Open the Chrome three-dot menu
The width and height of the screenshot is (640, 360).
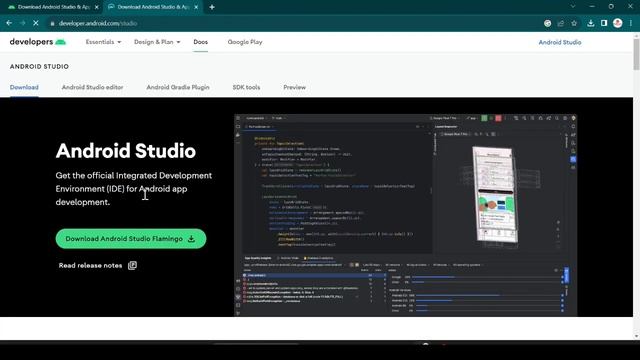click(631, 23)
